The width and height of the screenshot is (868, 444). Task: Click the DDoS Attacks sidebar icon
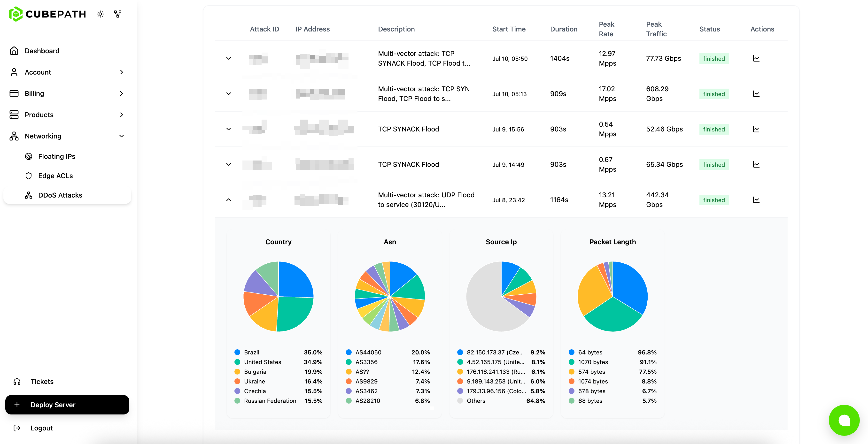(29, 195)
